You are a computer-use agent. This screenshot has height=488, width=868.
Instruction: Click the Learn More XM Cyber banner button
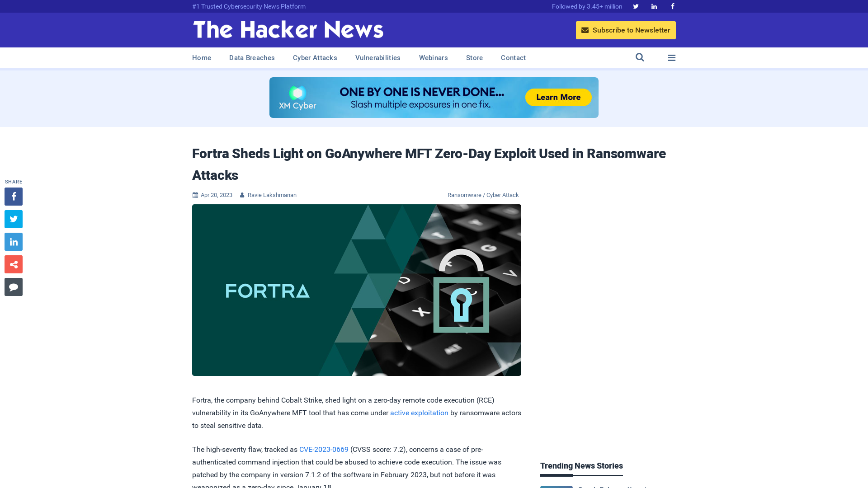click(557, 97)
